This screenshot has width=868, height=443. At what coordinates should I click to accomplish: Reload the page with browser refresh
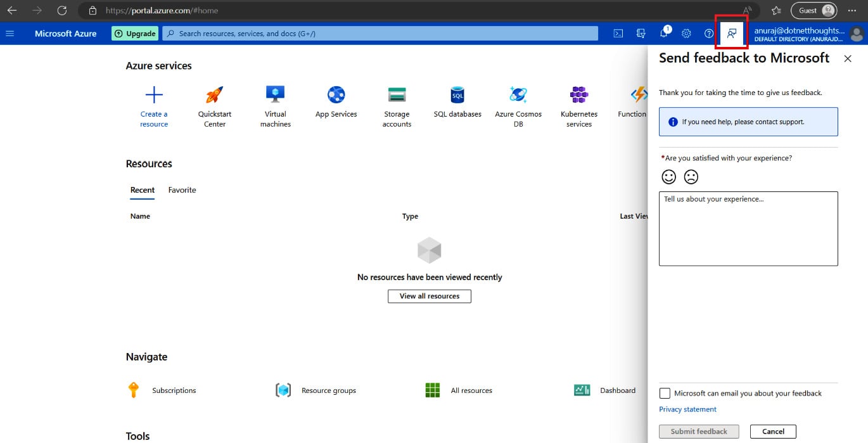[x=61, y=11]
